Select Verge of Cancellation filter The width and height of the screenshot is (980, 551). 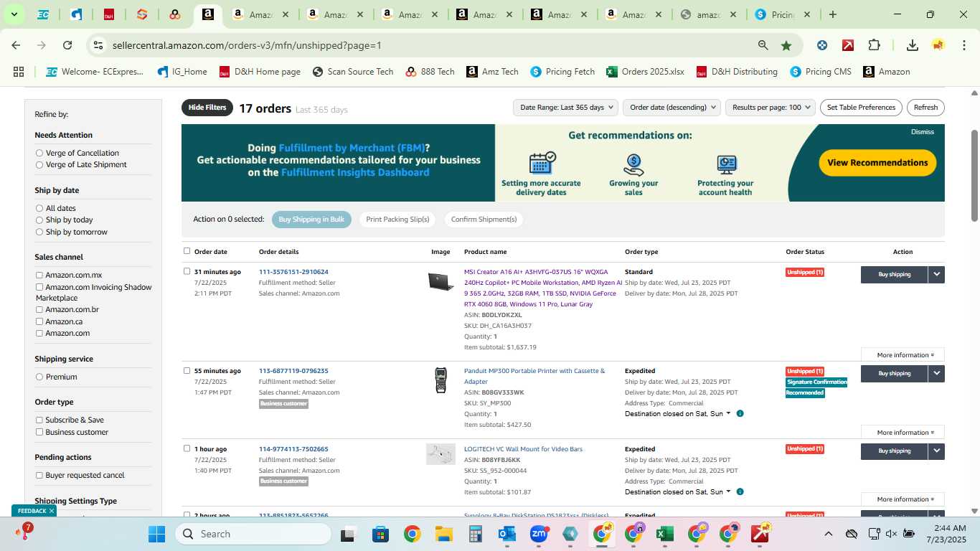pos(39,153)
